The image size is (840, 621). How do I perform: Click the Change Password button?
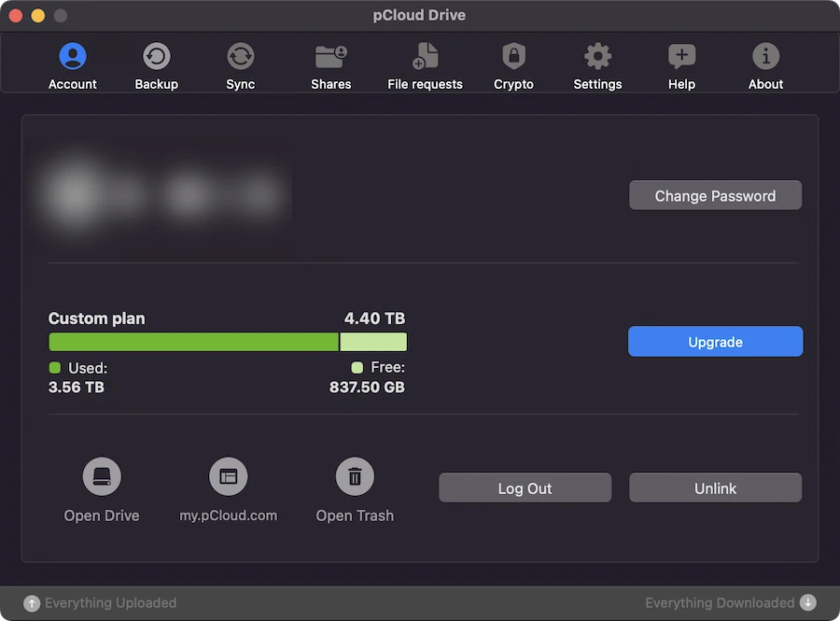pyautogui.click(x=715, y=195)
